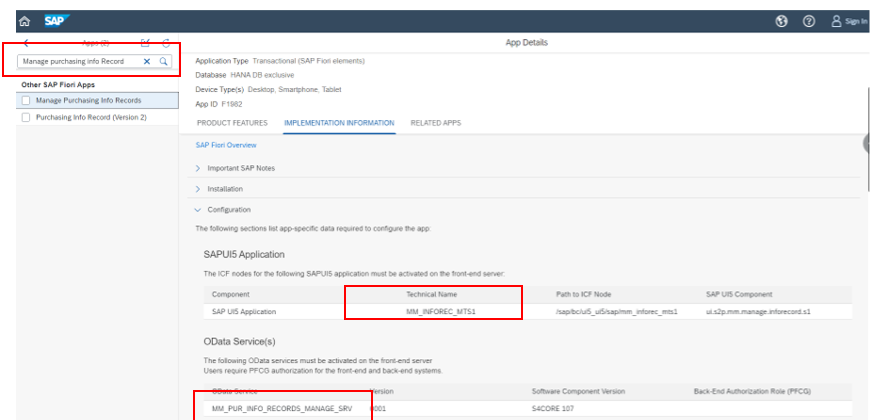This screenshot has height=420, width=871.
Task: Select the MM_INFOREC_MTS1 technical name cell
Action: click(440, 312)
